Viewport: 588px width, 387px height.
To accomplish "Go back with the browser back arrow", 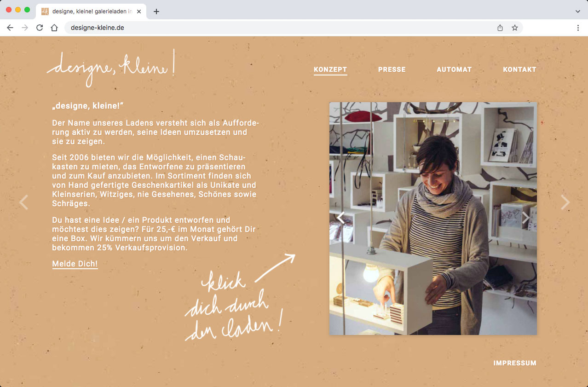I will 10,28.
